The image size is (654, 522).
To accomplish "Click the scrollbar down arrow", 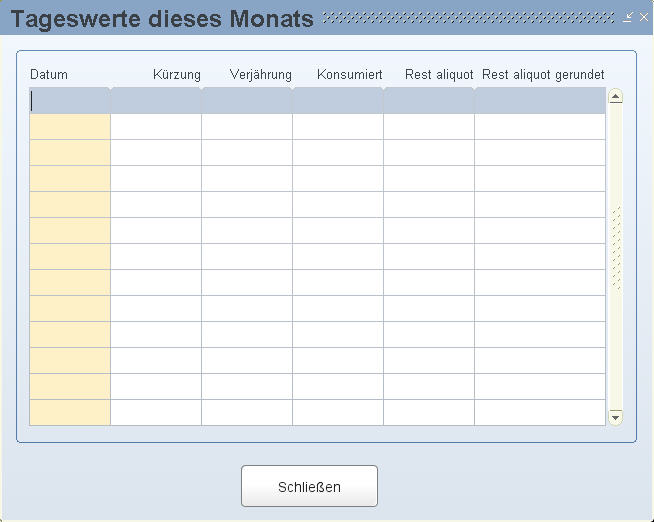I will click(x=616, y=416).
